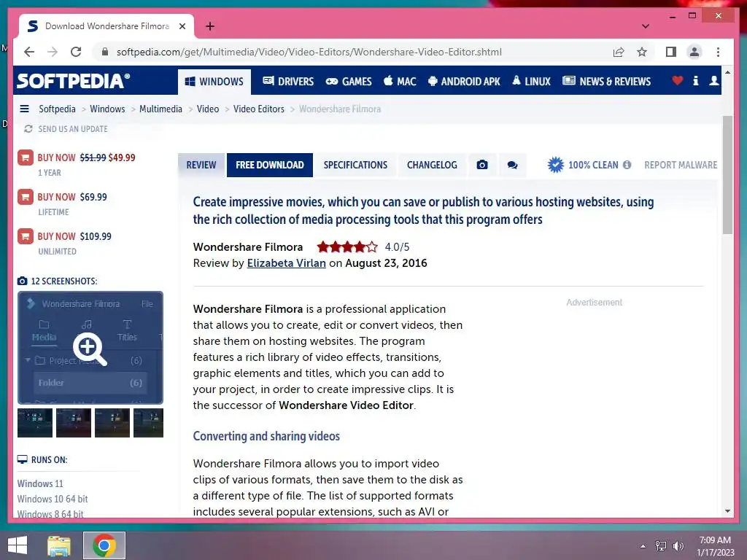Enlarge main Filmora screenshot preview
This screenshot has height=560, width=747.
[90, 348]
